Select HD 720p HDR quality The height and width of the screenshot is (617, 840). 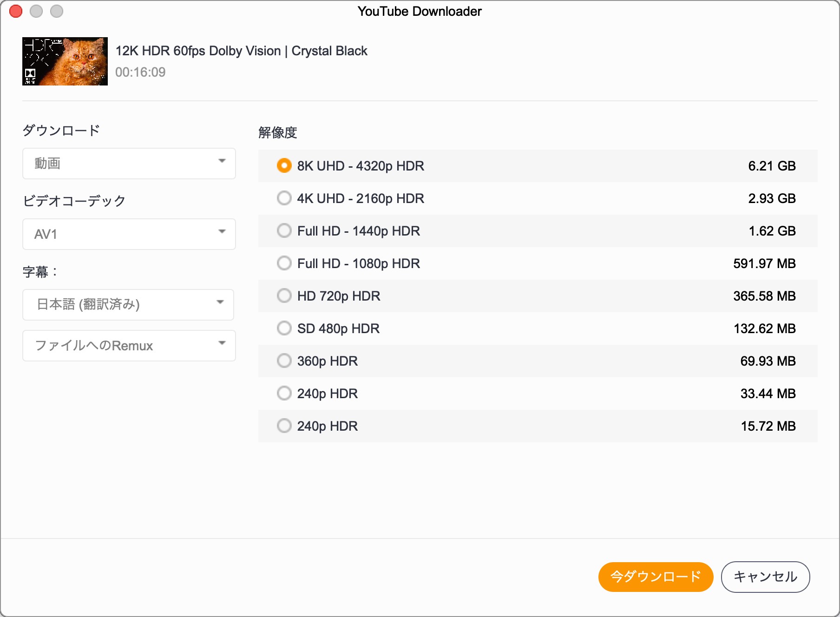284,296
